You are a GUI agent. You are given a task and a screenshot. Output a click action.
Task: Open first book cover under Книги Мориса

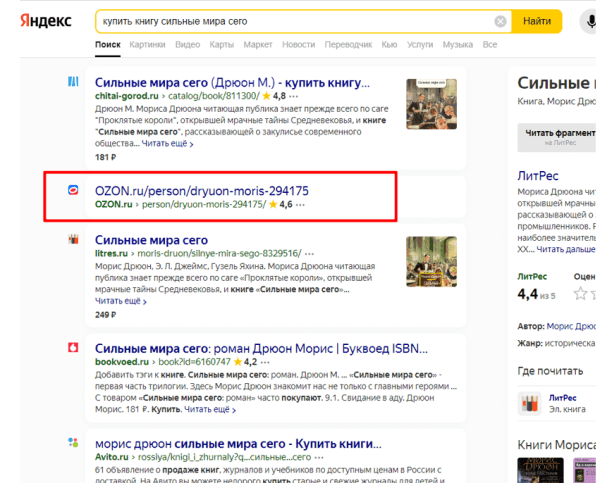[540, 470]
